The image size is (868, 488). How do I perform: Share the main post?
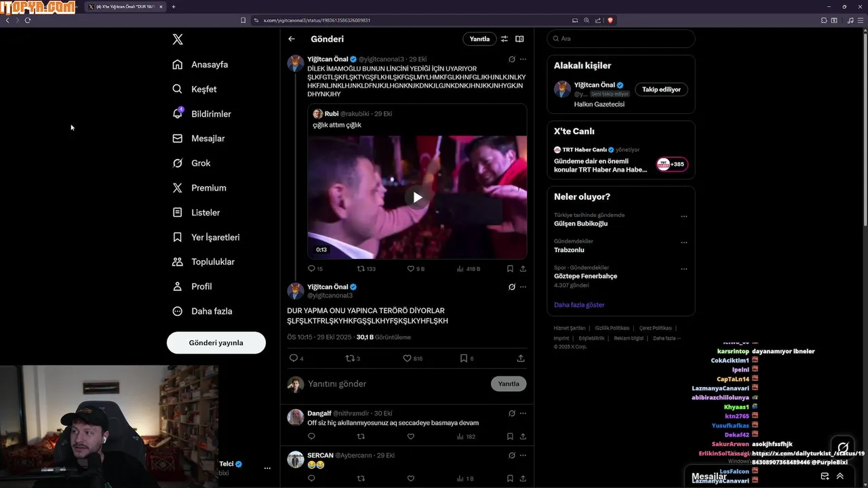coord(521,358)
